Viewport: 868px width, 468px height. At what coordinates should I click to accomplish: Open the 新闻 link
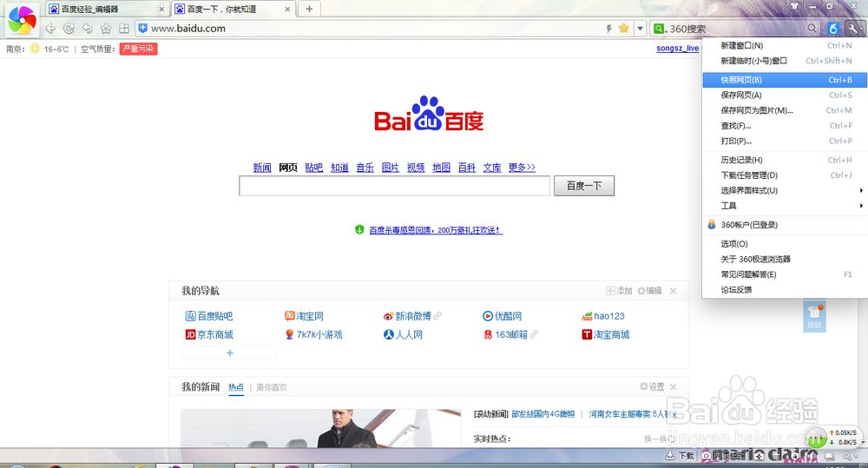[262, 168]
